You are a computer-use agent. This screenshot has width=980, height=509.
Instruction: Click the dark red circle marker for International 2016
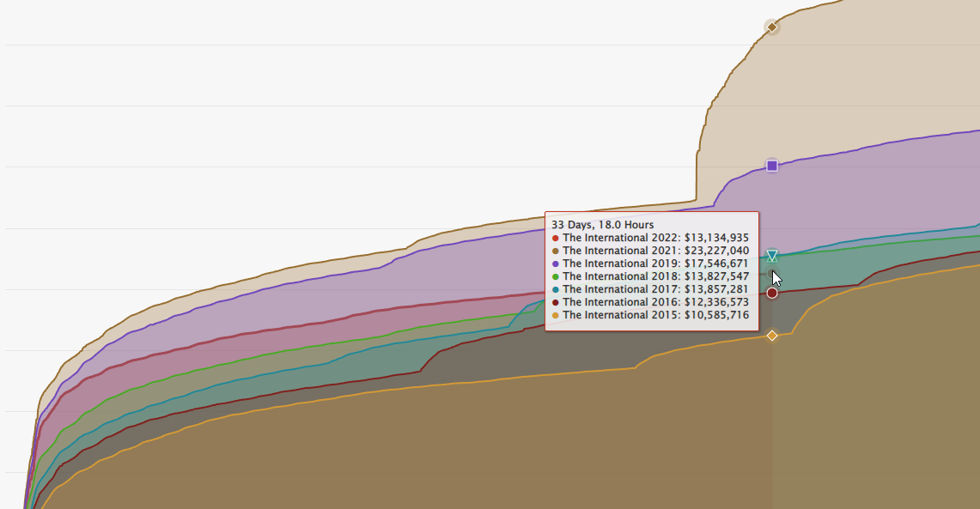click(x=772, y=293)
